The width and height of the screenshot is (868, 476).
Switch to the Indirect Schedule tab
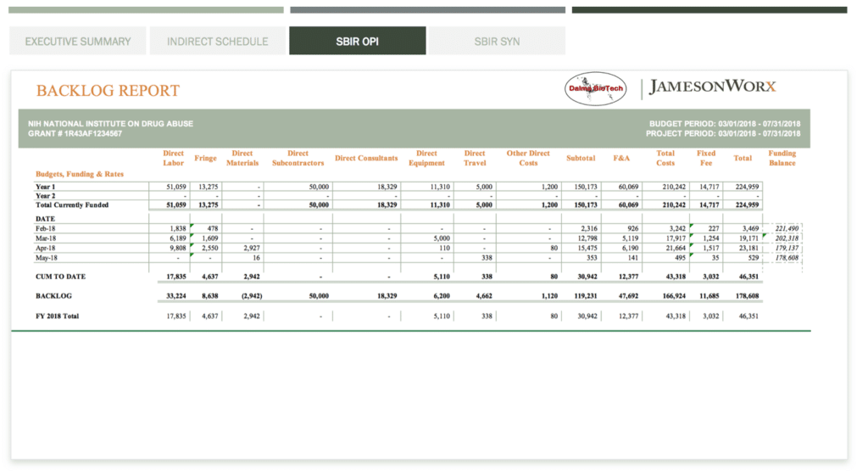pos(218,41)
